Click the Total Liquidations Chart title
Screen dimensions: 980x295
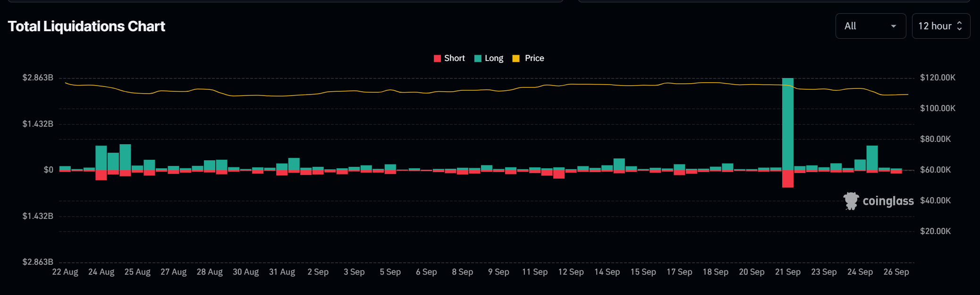(x=86, y=26)
